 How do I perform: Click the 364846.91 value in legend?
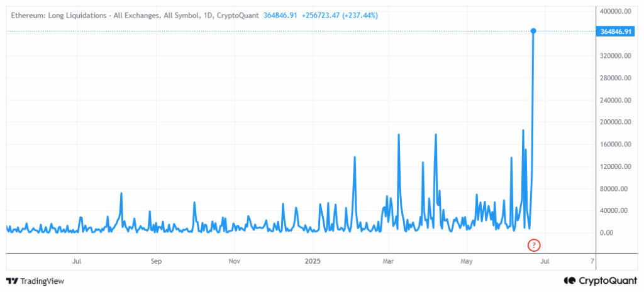[280, 16]
